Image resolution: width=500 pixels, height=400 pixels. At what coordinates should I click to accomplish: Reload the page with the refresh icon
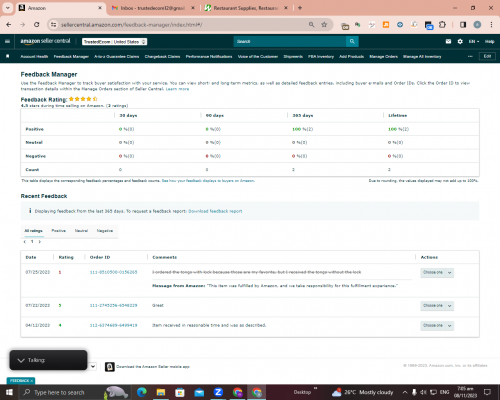pyautogui.click(x=37, y=25)
